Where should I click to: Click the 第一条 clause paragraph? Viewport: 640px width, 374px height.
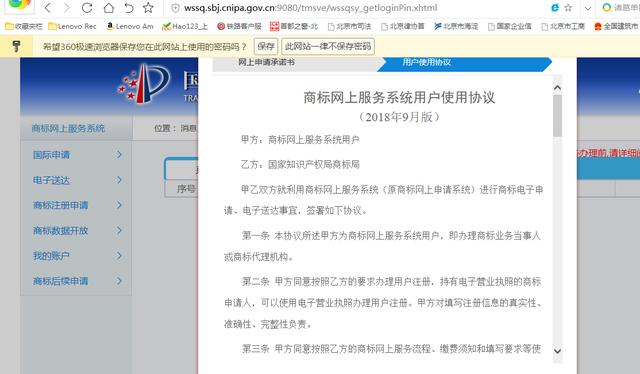[383, 246]
